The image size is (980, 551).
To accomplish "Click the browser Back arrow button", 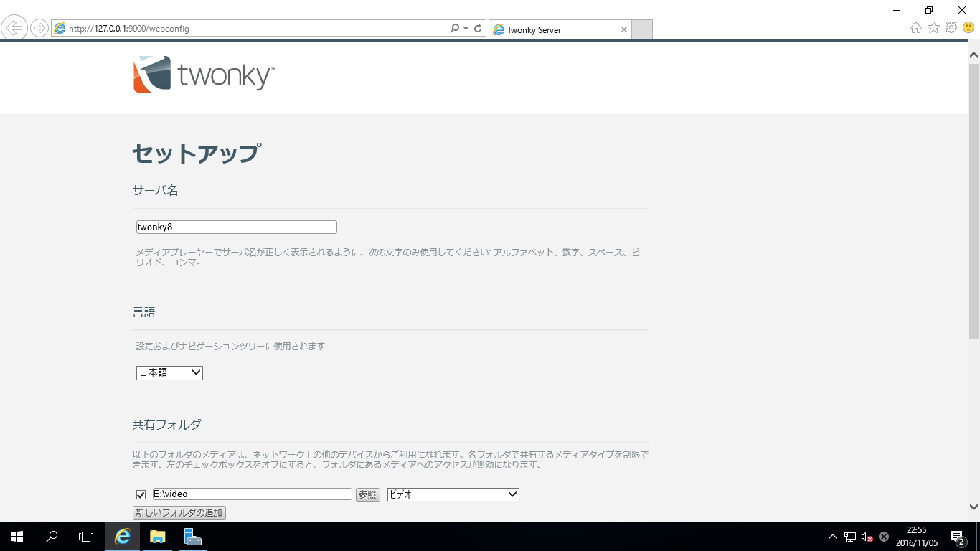I will (14, 28).
